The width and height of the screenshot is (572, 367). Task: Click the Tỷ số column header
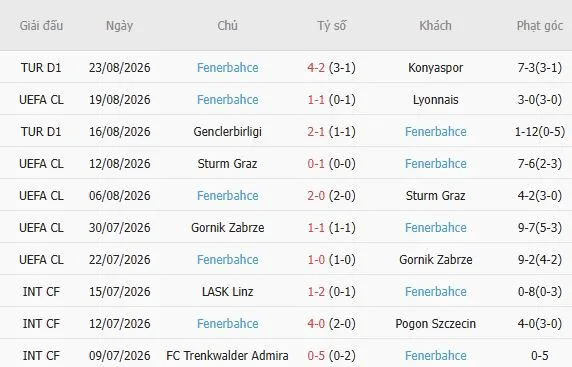(331, 26)
